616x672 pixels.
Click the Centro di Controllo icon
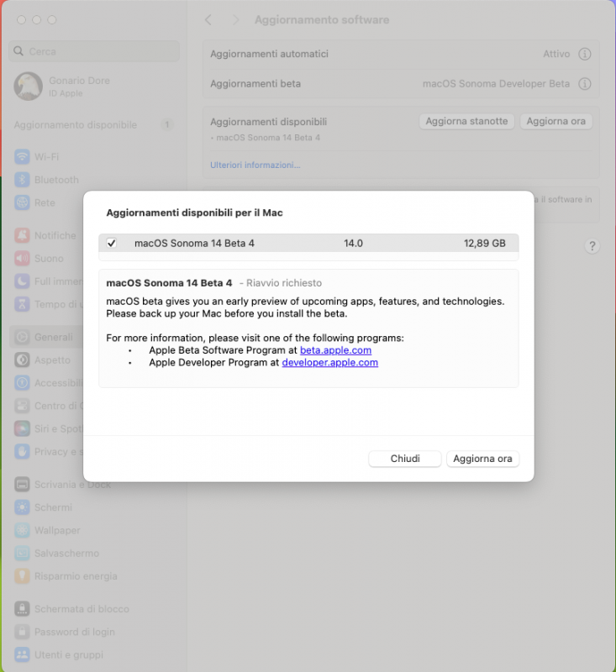coord(22,406)
